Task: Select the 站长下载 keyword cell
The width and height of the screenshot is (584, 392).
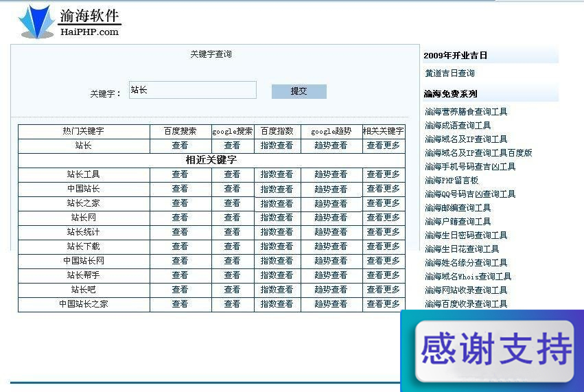Action: click(x=84, y=246)
